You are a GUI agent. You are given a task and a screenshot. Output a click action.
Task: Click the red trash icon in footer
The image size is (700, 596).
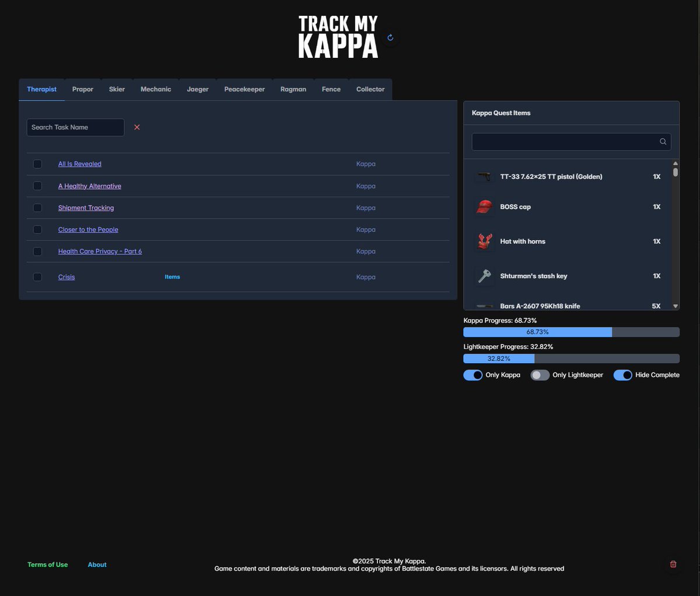click(x=673, y=564)
